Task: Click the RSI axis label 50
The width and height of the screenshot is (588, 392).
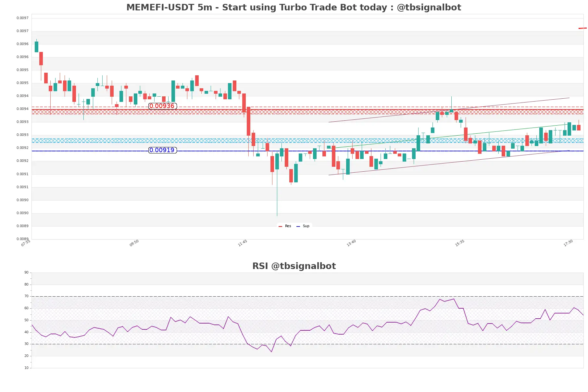Action: point(26,320)
